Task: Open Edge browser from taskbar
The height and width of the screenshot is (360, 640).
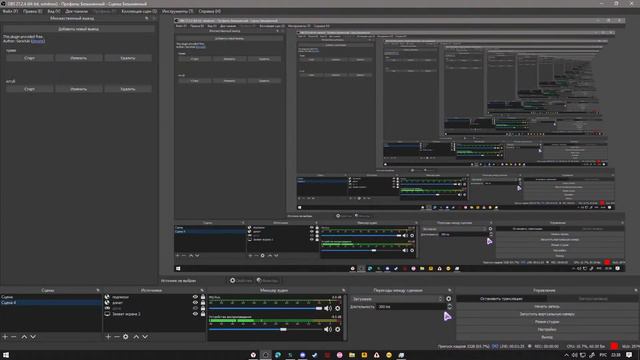Action: pos(278,355)
